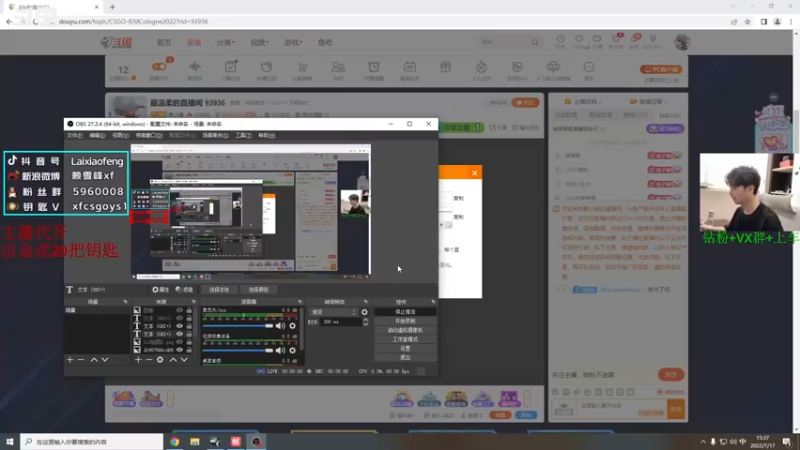The height and width of the screenshot is (450, 800).
Task: Adjust microphone/Aux volume slider
Action: pyautogui.click(x=238, y=326)
